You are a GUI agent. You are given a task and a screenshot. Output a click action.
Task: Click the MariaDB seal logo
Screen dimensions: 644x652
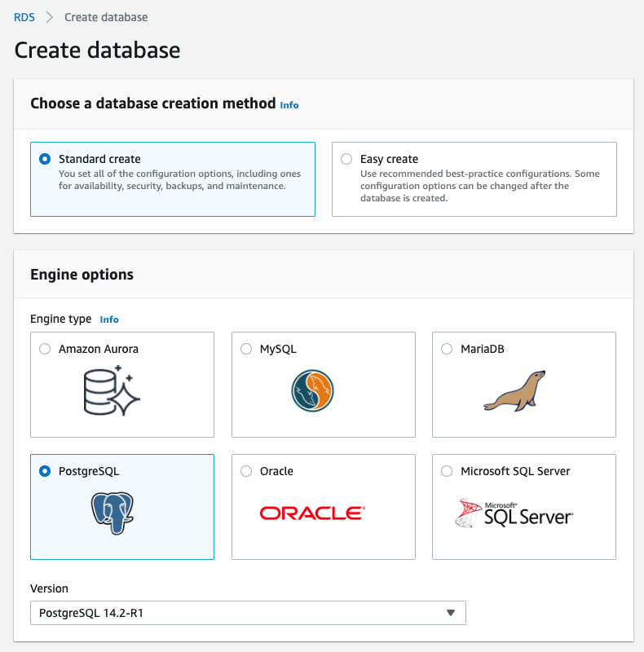(514, 391)
